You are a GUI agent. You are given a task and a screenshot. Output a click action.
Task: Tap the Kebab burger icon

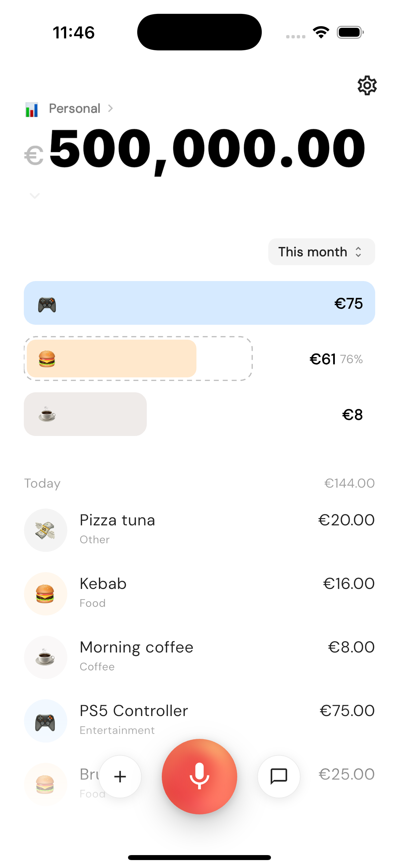click(x=45, y=594)
